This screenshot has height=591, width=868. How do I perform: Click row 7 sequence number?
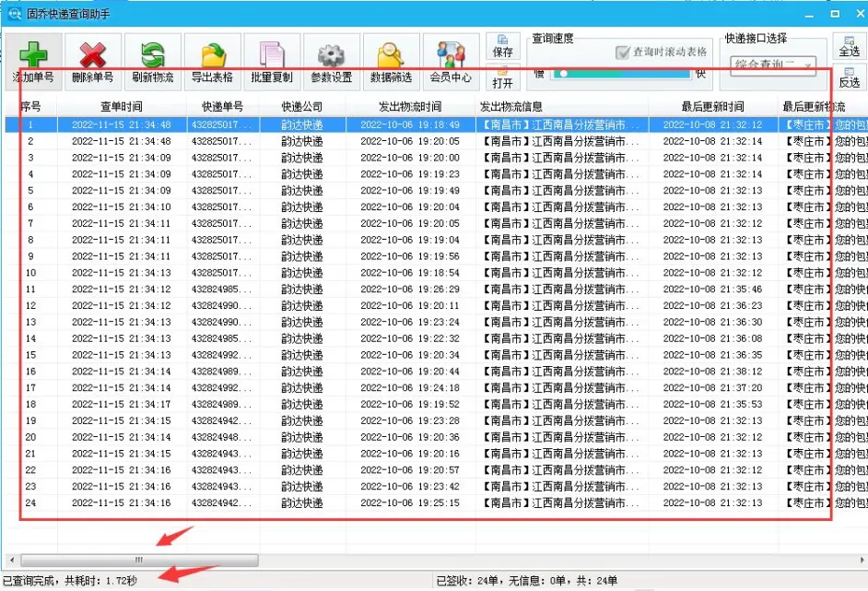tap(31, 223)
